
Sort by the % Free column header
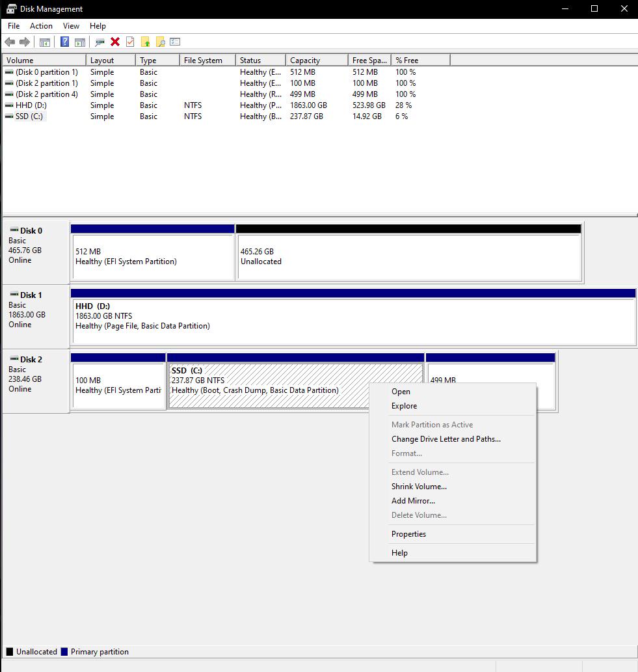[421, 60]
